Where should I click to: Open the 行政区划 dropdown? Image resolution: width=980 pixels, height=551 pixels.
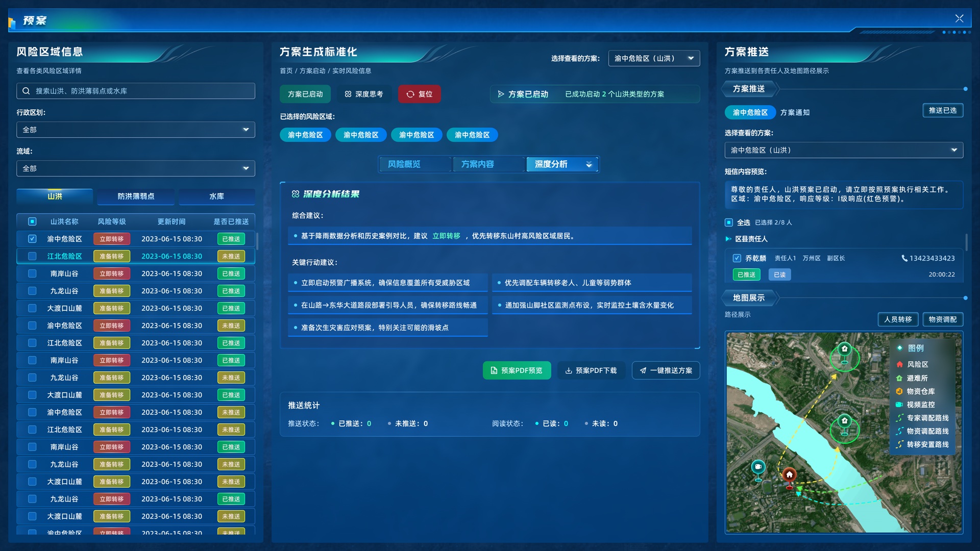point(136,130)
